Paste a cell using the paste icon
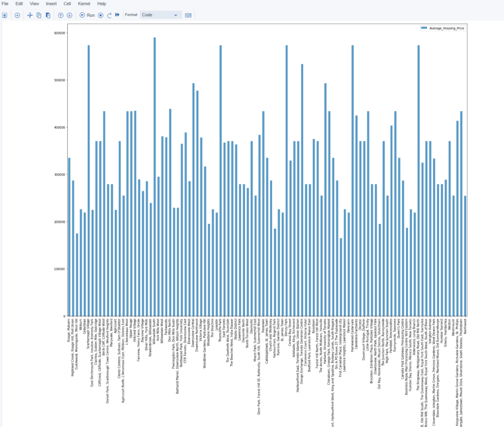Image resolution: width=504 pixels, height=427 pixels. [x=48, y=15]
